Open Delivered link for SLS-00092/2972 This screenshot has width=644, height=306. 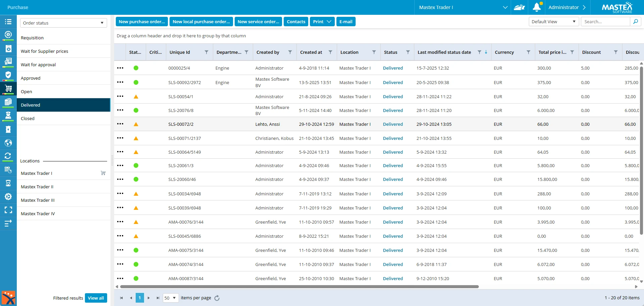393,82
